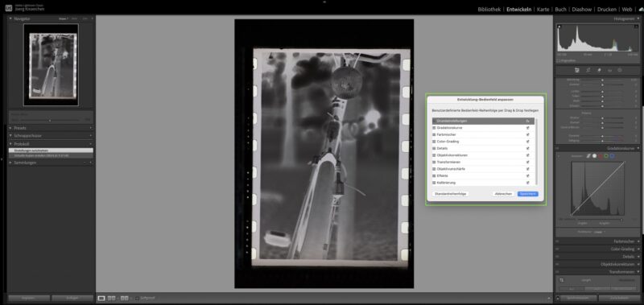This screenshot has height=305, width=644.
Task: Choose the blue curve channel
Action: [612, 156]
